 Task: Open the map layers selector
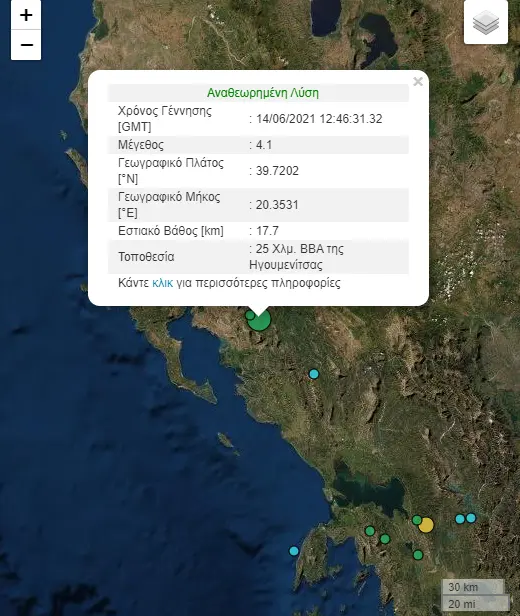tap(486, 22)
